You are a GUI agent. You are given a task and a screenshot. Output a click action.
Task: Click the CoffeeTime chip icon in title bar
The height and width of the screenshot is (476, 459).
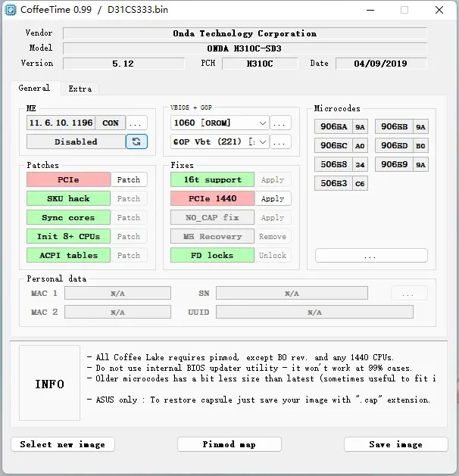(x=11, y=10)
